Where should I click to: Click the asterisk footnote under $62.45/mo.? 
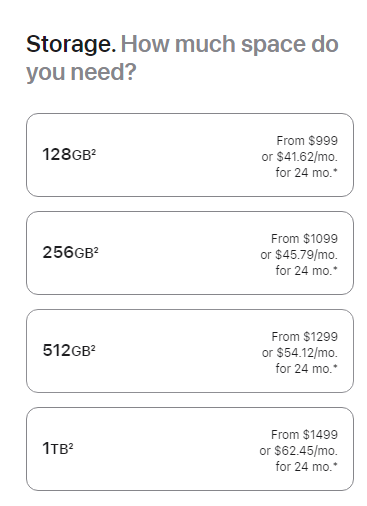point(335,465)
